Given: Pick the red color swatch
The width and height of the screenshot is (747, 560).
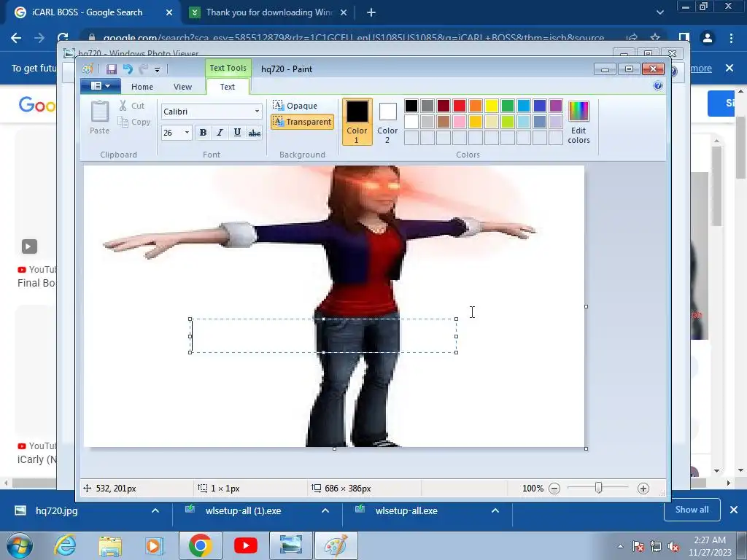Looking at the screenshot, I should click(460, 105).
